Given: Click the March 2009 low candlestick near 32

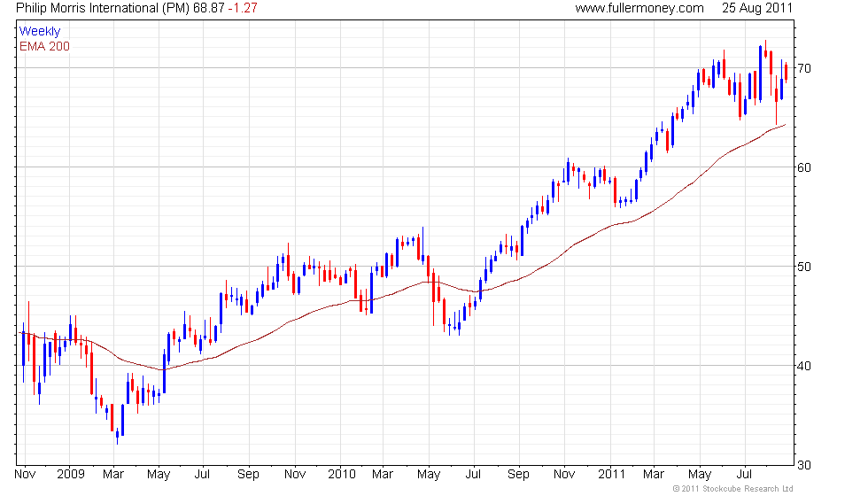Looking at the screenshot, I should point(117,436).
